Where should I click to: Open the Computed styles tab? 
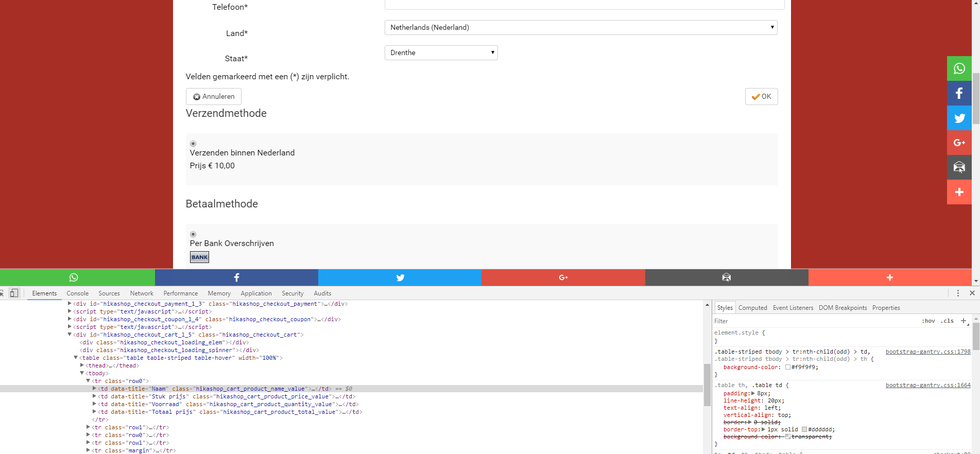click(x=752, y=308)
